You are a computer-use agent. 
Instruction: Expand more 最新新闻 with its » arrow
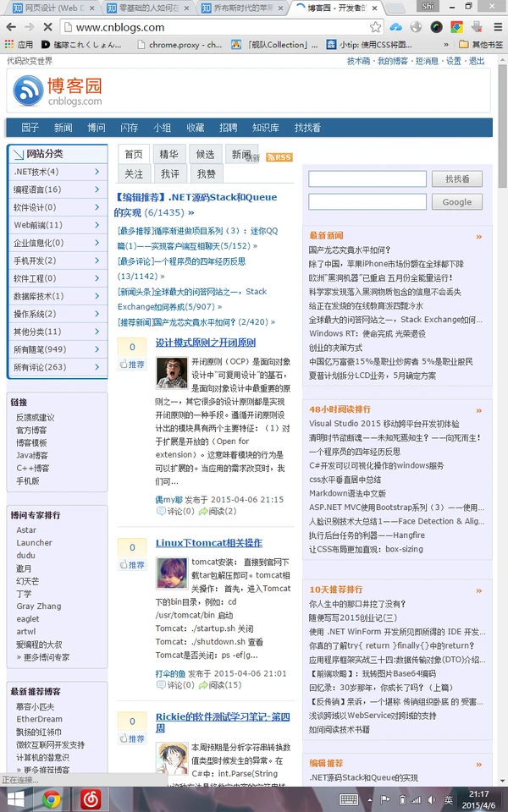479,236
